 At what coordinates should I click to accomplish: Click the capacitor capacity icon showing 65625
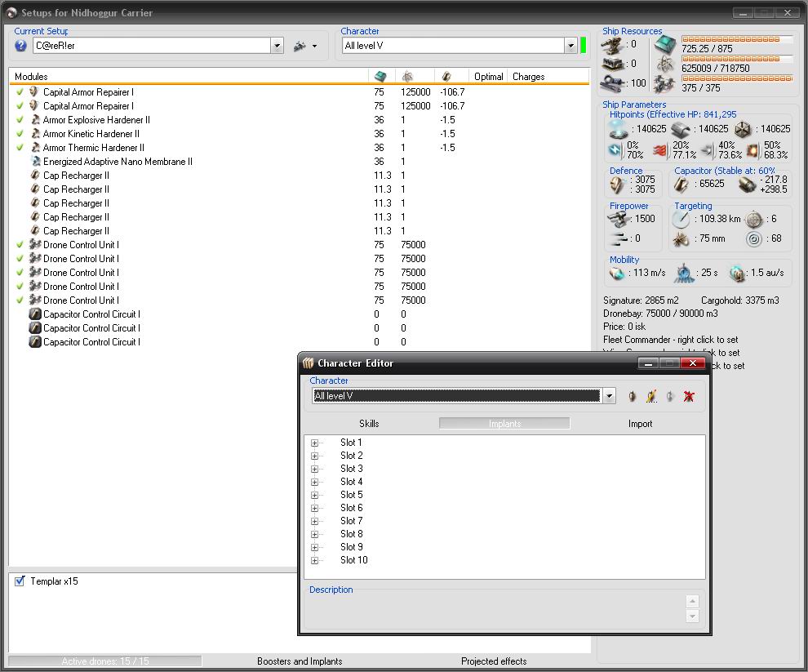pyautogui.click(x=681, y=184)
